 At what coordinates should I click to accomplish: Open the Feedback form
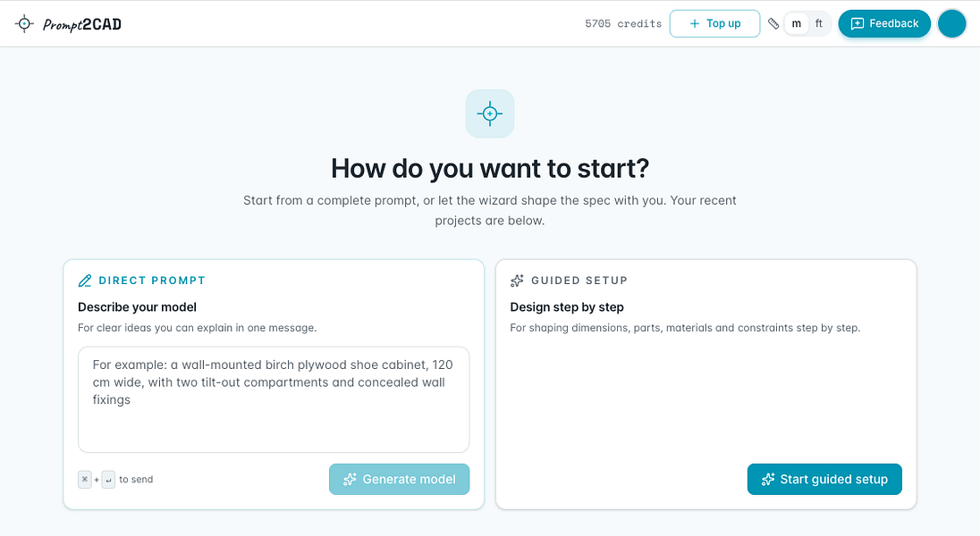[x=884, y=24]
